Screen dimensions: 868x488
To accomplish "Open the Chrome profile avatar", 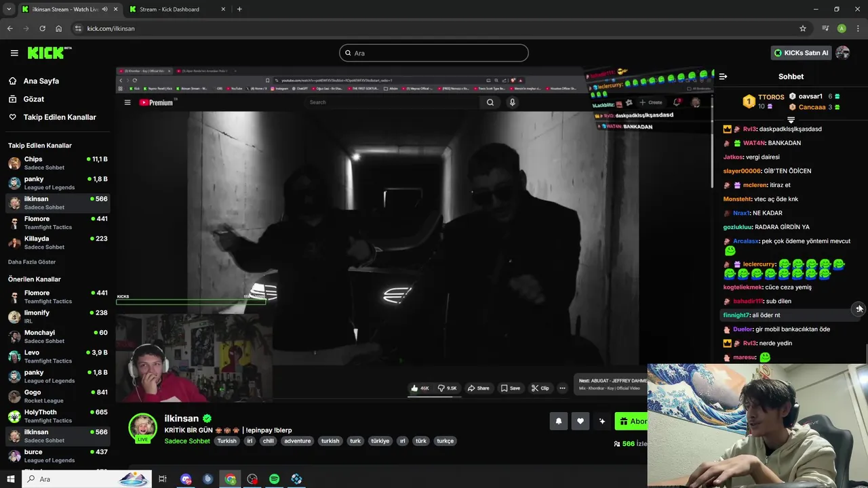I will click(842, 28).
